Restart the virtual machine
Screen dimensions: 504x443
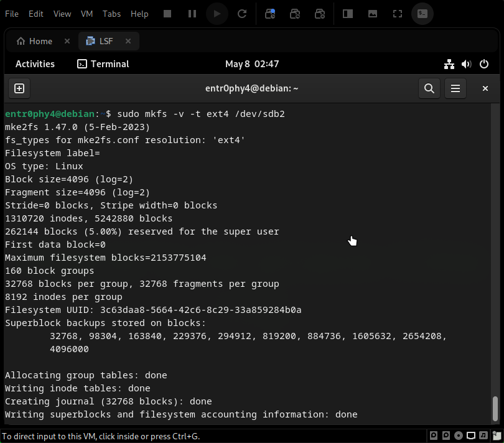pos(242,14)
